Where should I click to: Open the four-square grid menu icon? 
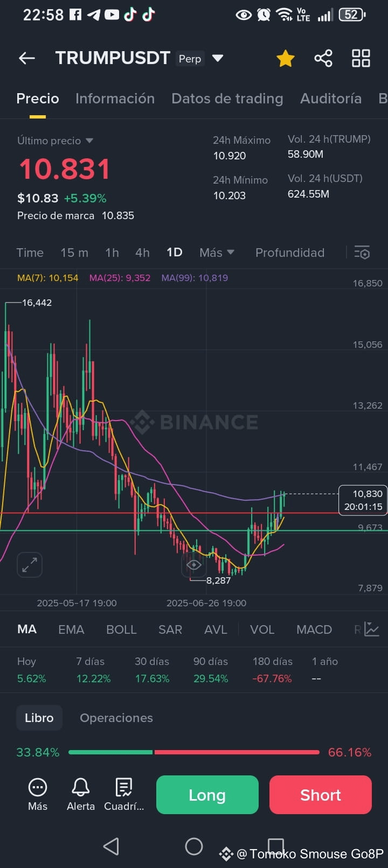pyautogui.click(x=361, y=58)
